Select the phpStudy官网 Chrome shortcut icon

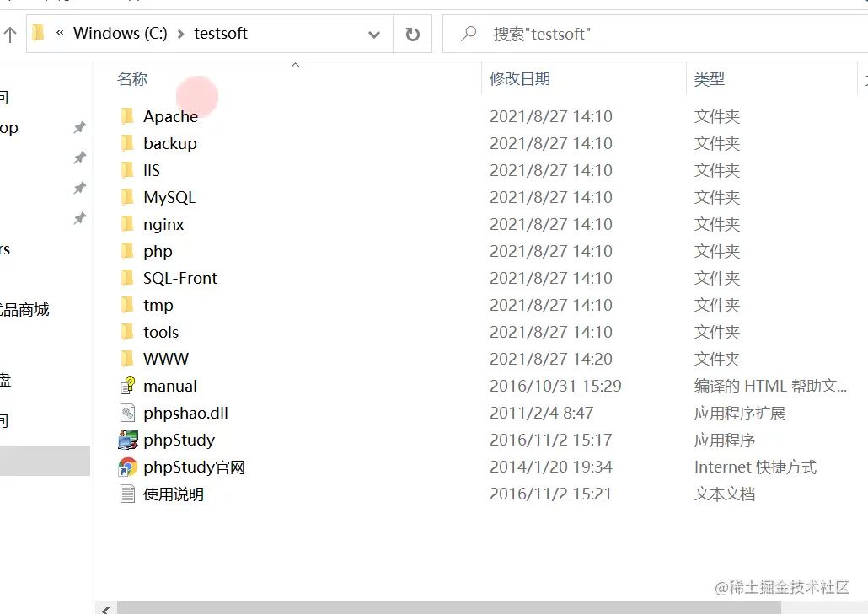[127, 467]
